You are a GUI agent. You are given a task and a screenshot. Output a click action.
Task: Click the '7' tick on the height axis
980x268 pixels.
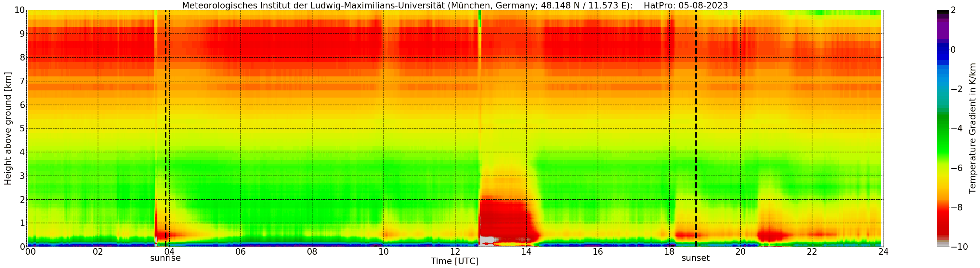pos(22,81)
